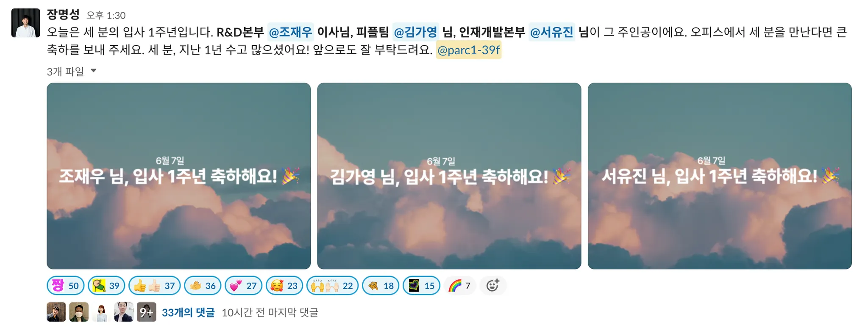The image size is (868, 328).
Task: Toggle the clapping hands reaction showing 36
Action: pyautogui.click(x=203, y=286)
